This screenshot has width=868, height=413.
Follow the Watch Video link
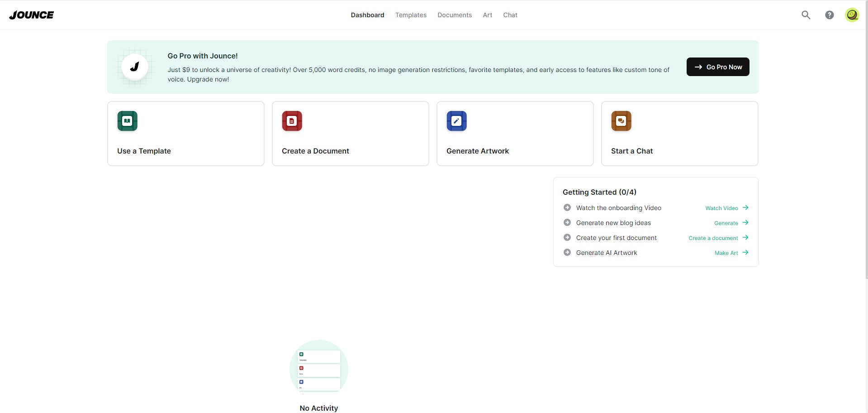(x=727, y=208)
